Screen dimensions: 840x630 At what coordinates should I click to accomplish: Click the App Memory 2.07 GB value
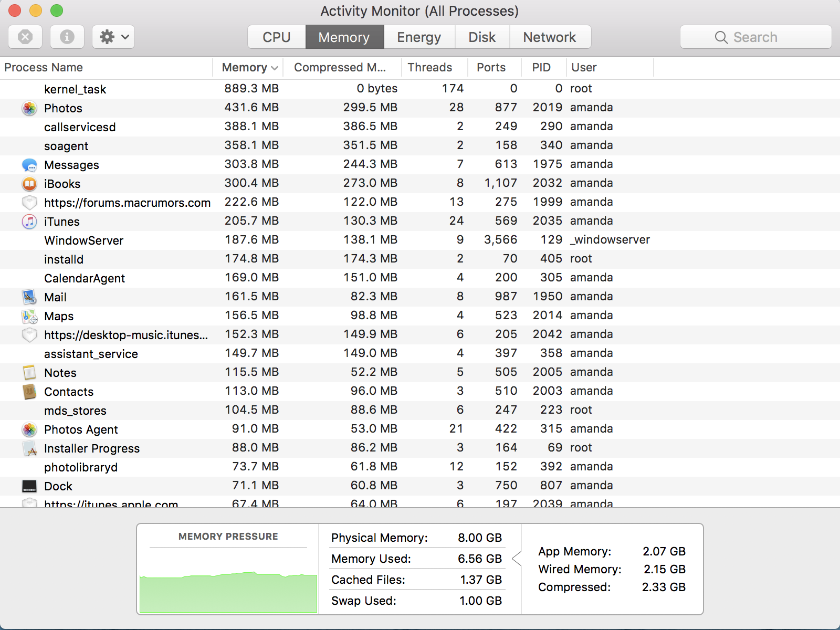pyautogui.click(x=664, y=551)
